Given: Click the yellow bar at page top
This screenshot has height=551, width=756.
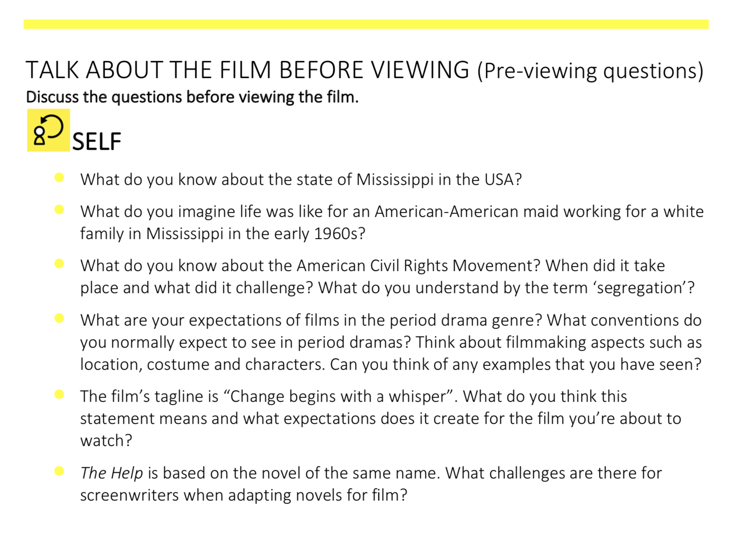Looking at the screenshot, I should [366, 24].
